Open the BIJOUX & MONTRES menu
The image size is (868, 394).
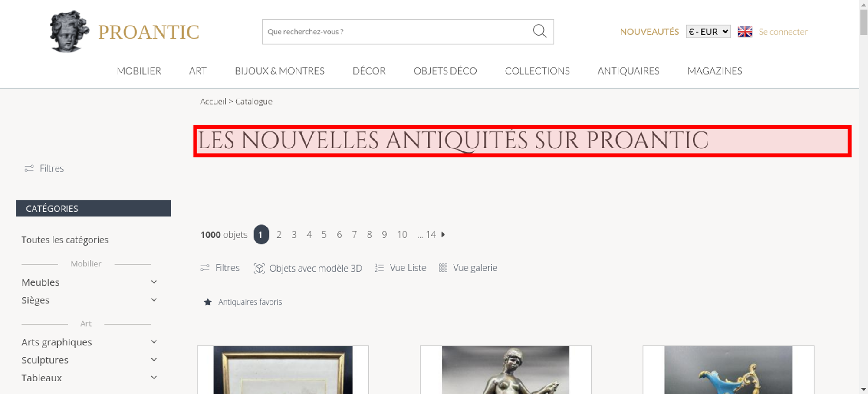click(x=279, y=71)
